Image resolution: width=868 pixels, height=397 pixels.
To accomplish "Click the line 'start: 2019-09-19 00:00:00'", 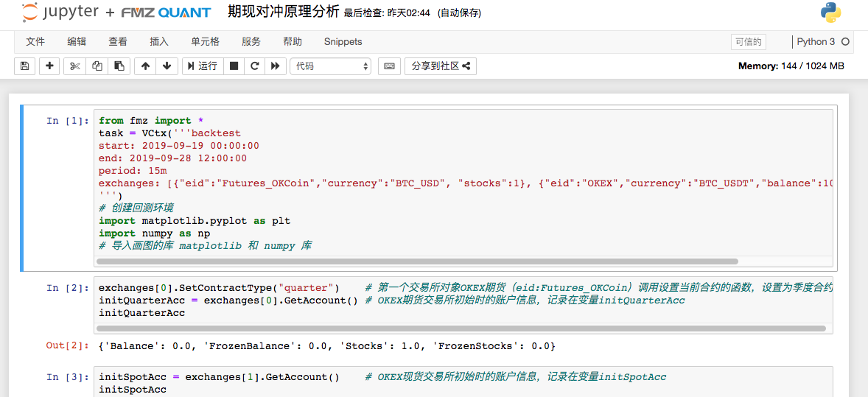I will pyautogui.click(x=179, y=146).
